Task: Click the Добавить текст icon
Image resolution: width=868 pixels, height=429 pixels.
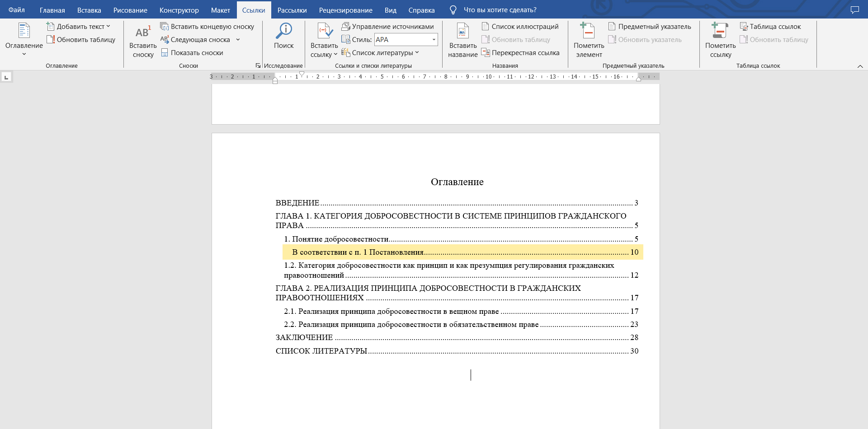Action: click(x=51, y=27)
